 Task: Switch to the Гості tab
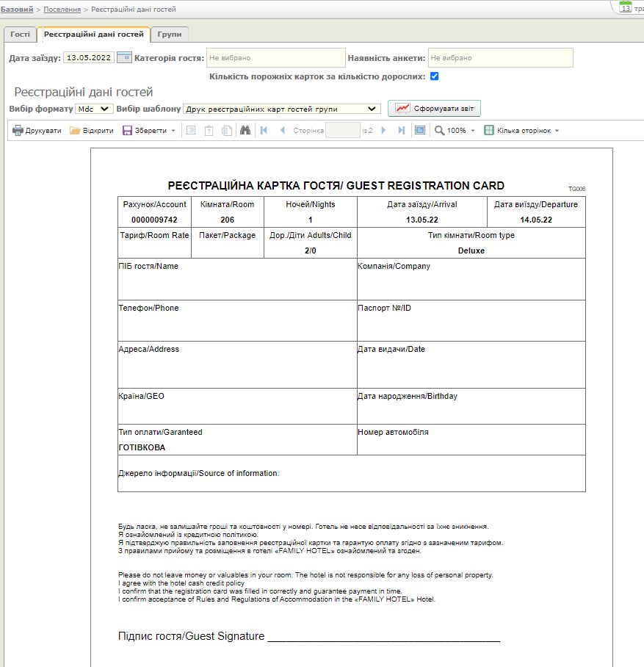click(x=21, y=35)
